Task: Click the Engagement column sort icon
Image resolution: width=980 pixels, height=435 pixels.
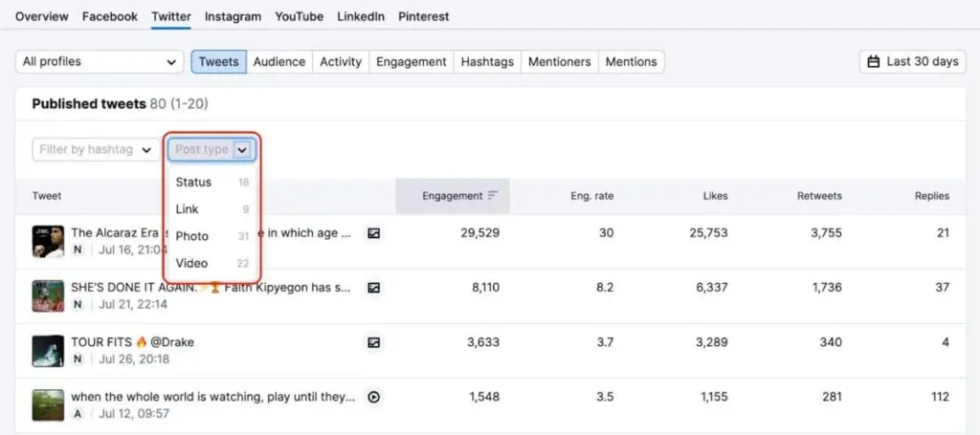Action: tap(493, 196)
